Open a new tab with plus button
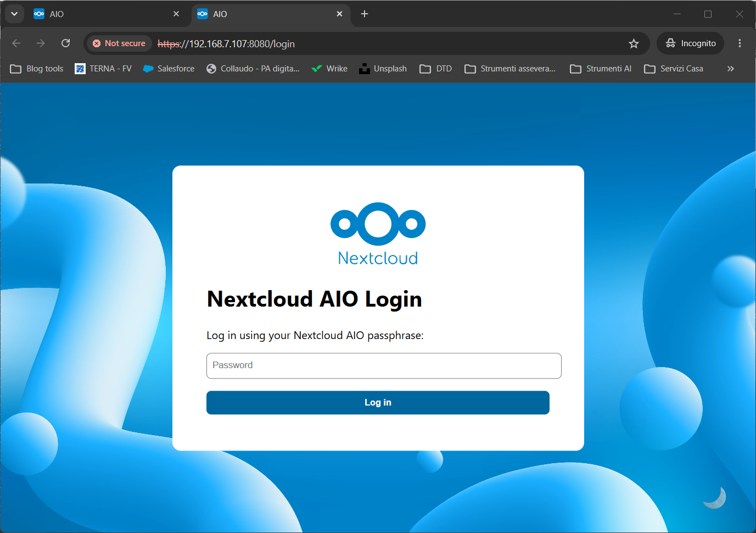Screen dimensions: 756x533 (x=365, y=14)
